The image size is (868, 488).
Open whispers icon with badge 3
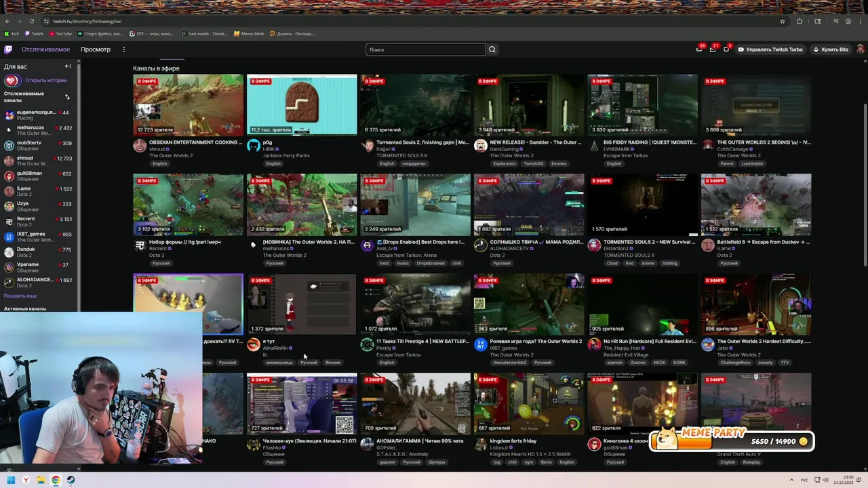[x=726, y=49]
